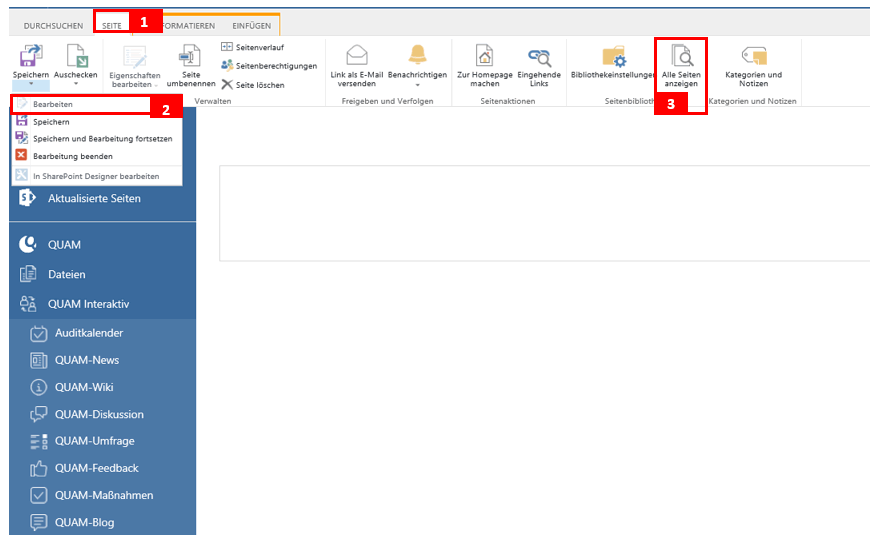Expand the Auschecken dropdown arrow
Viewport: 880px width, 546px height.
coord(76,84)
